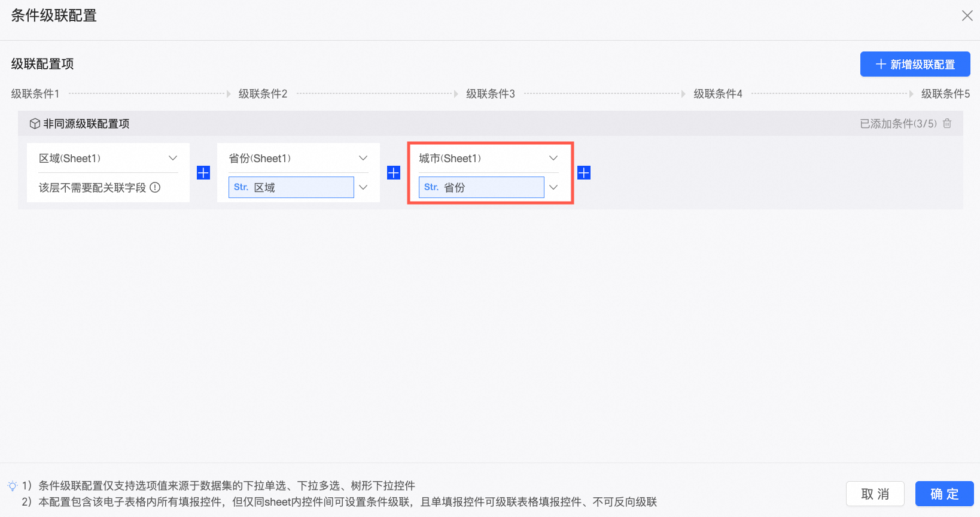980x517 pixels.
Task: Click the 级联条件5 step label
Action: coord(945,94)
